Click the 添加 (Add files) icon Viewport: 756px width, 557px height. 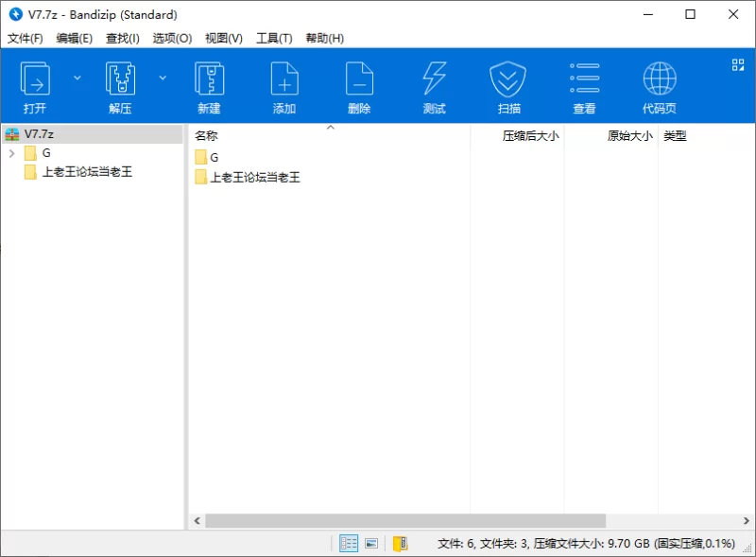coord(284,87)
